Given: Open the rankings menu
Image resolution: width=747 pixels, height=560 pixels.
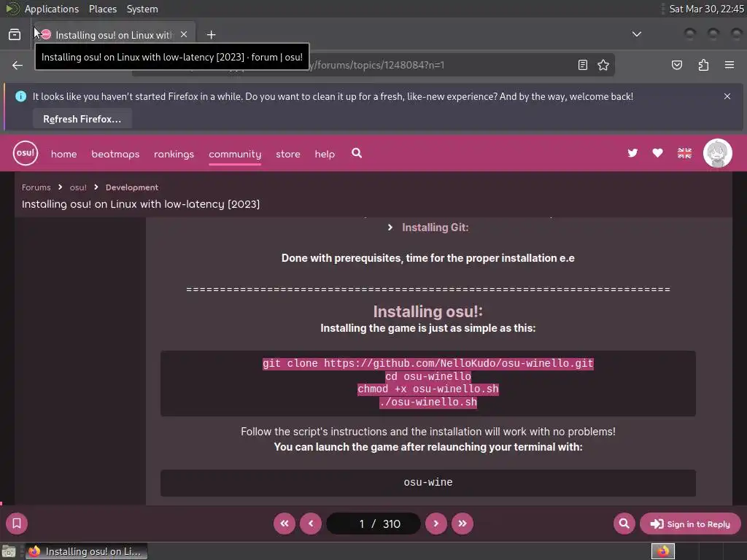Looking at the screenshot, I should [x=174, y=154].
